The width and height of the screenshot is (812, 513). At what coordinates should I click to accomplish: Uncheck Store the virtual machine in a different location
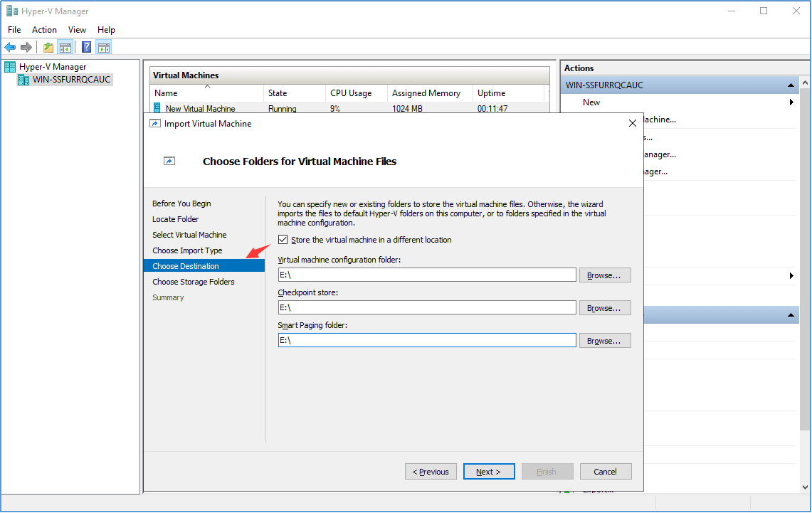click(283, 239)
